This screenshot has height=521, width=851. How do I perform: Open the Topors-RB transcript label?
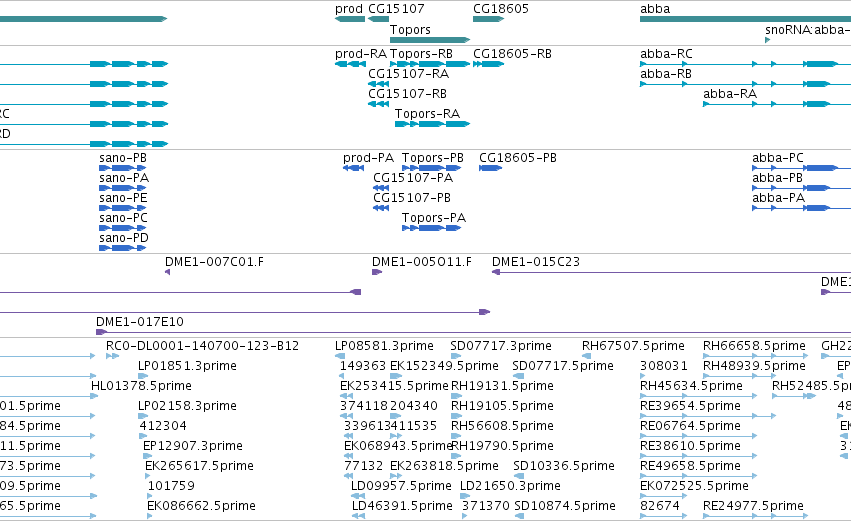(421, 54)
